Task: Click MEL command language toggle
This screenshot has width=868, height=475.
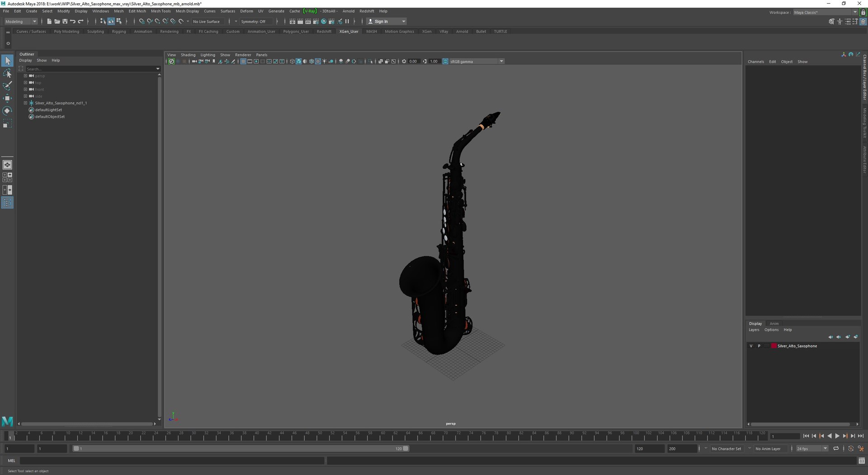Action: click(x=11, y=461)
